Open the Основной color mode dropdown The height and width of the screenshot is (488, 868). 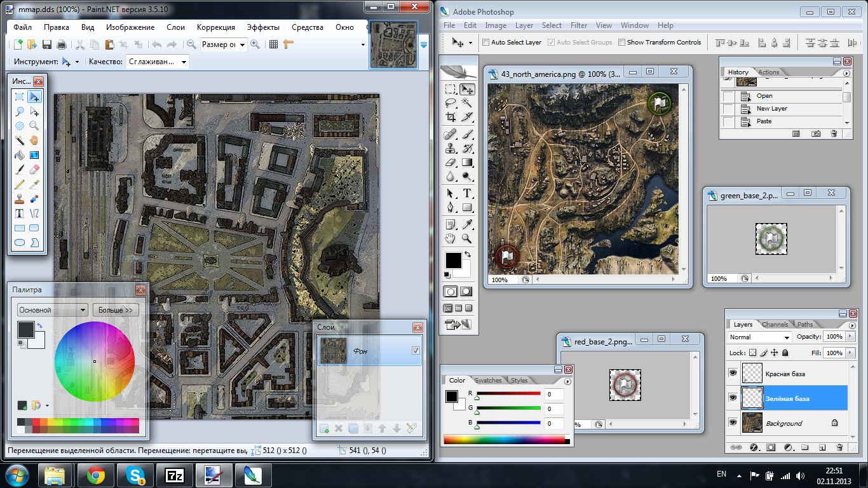click(x=52, y=310)
